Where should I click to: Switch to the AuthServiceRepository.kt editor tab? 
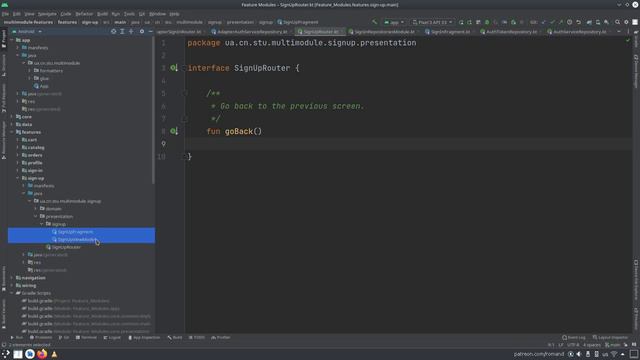coord(579,31)
